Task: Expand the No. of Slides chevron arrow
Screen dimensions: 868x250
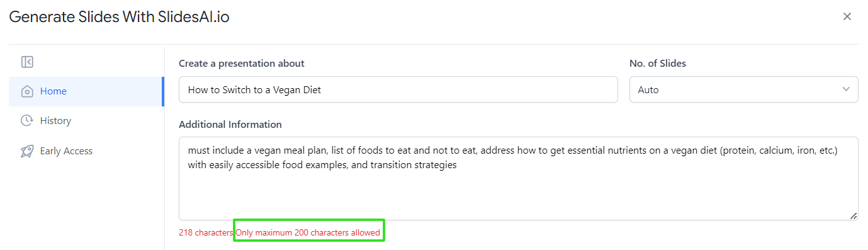Action: [x=846, y=89]
